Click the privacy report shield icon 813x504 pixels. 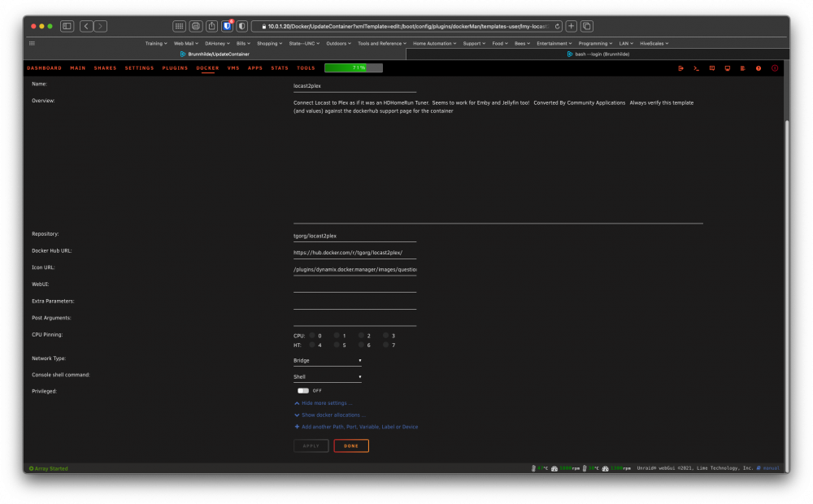pos(242,26)
